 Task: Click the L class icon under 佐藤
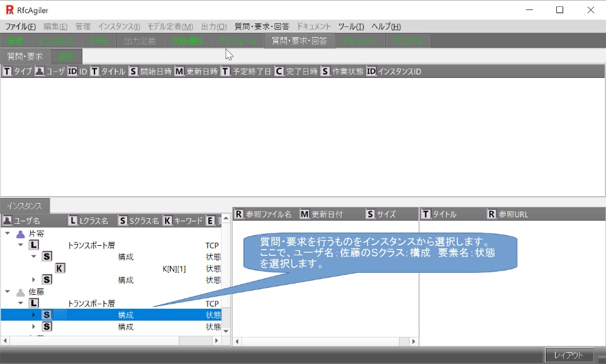click(34, 304)
